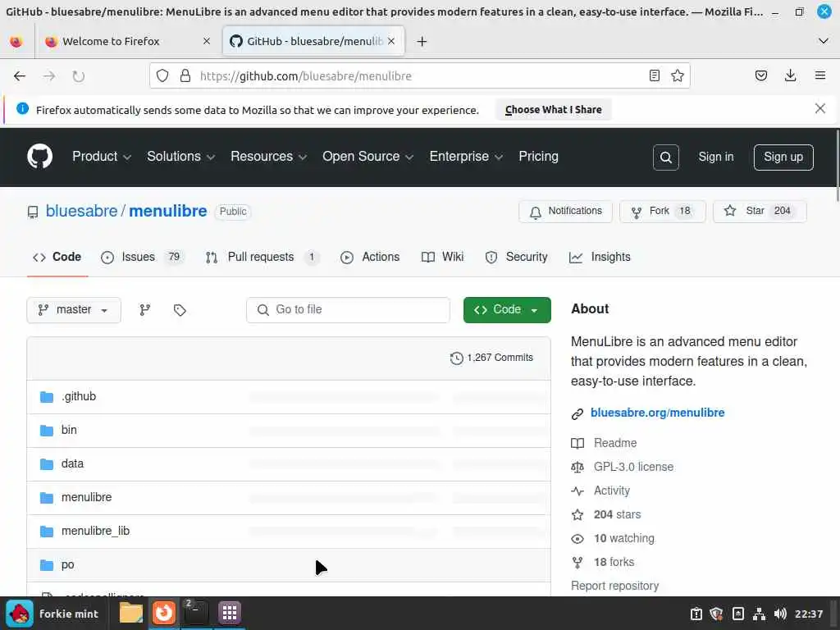
Task: Open the forkie mint start menu
Action: [x=52, y=614]
